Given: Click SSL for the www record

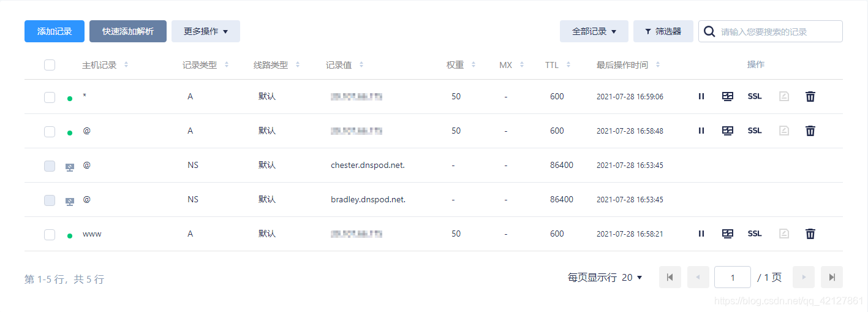Looking at the screenshot, I should (755, 234).
